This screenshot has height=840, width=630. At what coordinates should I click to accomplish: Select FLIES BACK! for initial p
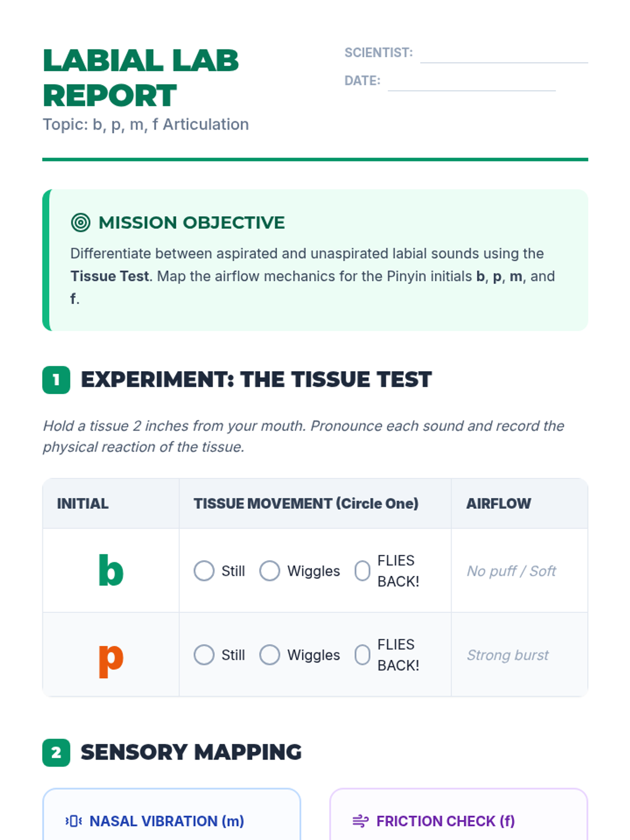(362, 655)
